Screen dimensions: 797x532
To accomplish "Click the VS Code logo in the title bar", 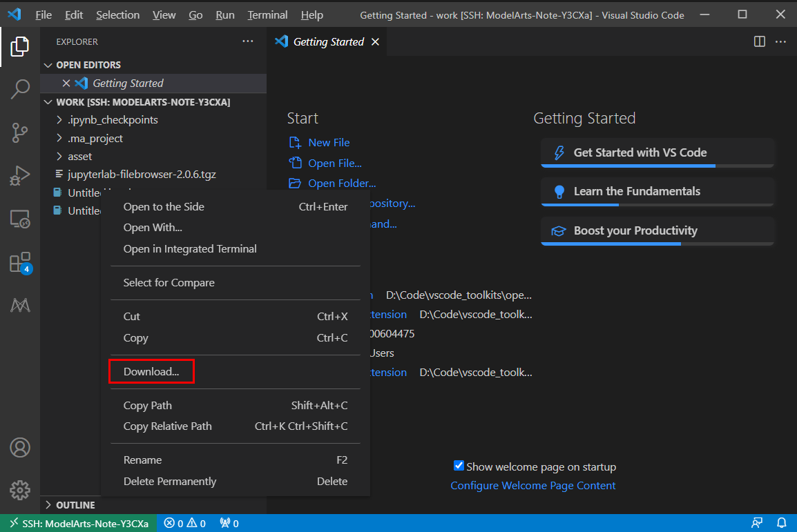I will coord(15,14).
